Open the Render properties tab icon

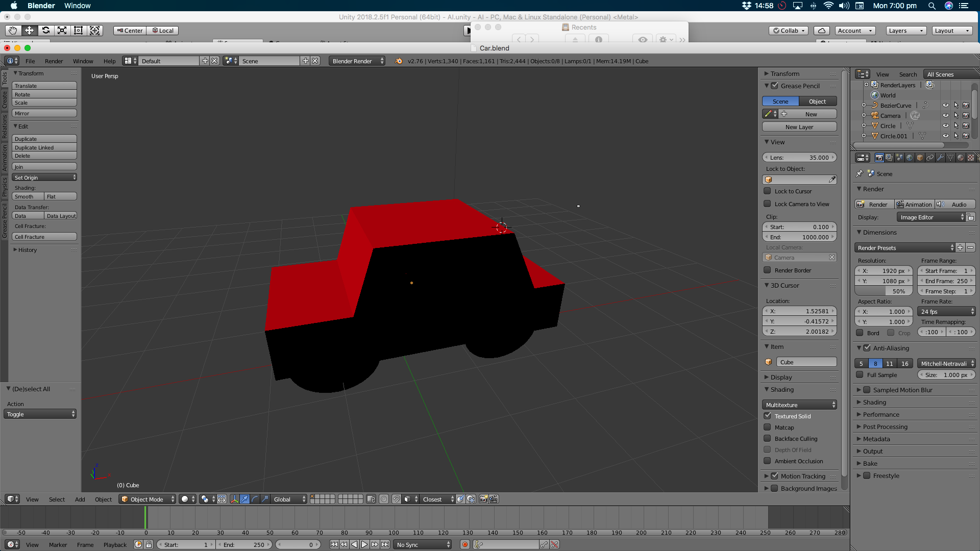coord(879,158)
